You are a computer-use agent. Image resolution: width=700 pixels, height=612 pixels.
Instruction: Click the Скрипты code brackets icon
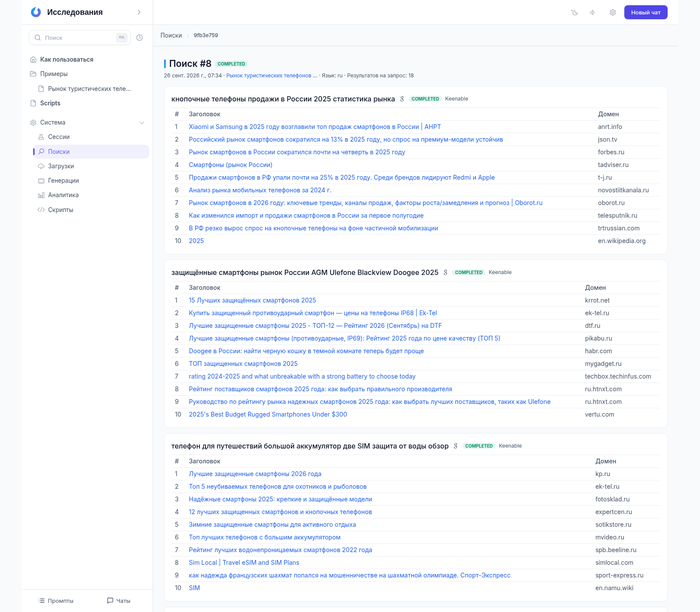tap(41, 210)
